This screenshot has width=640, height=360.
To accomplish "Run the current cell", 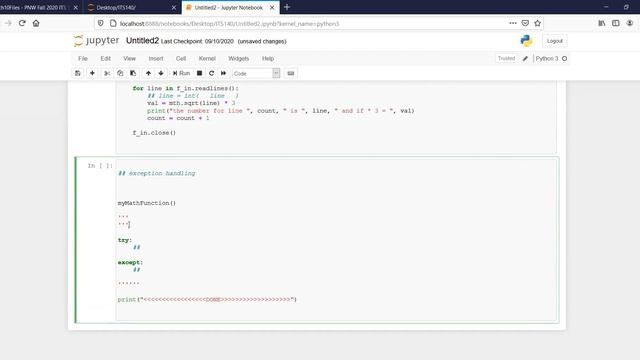I will (x=181, y=73).
